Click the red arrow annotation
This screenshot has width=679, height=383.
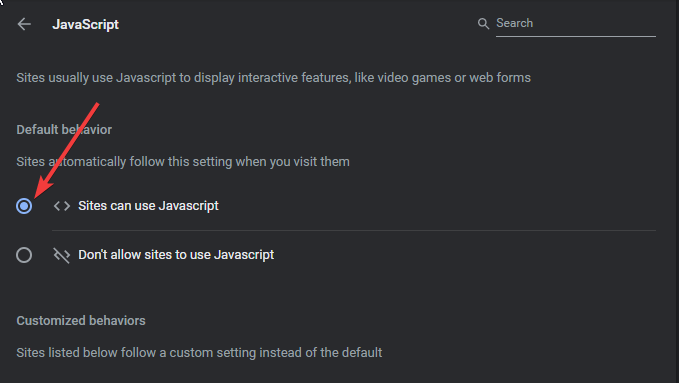pos(66,151)
